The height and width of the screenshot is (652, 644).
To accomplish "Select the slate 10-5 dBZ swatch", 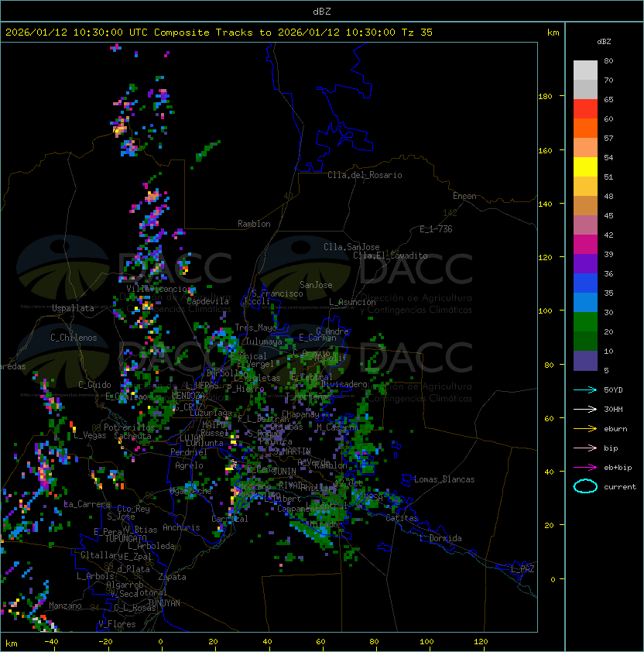I will point(585,361).
